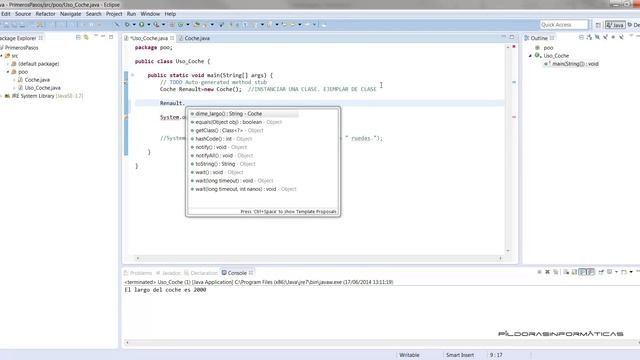Select equals(Object obj) proposal
Viewport: 640px width, 360px height.
[x=263, y=122]
